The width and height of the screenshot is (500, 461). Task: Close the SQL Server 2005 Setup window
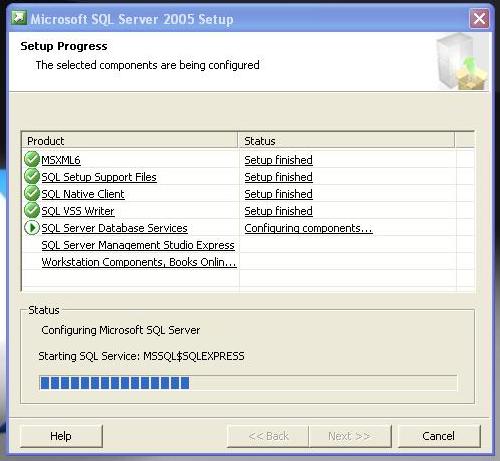(x=479, y=18)
